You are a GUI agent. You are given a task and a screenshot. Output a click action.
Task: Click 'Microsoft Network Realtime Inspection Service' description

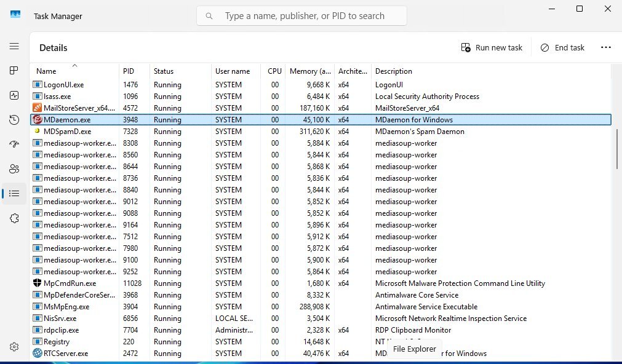click(x=451, y=318)
